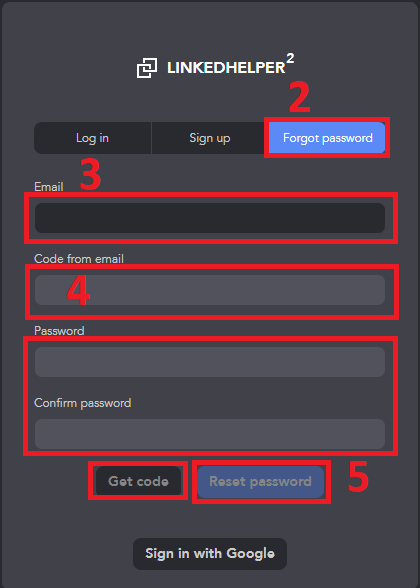Click the Get code button
The image size is (420, 588).
tap(138, 481)
